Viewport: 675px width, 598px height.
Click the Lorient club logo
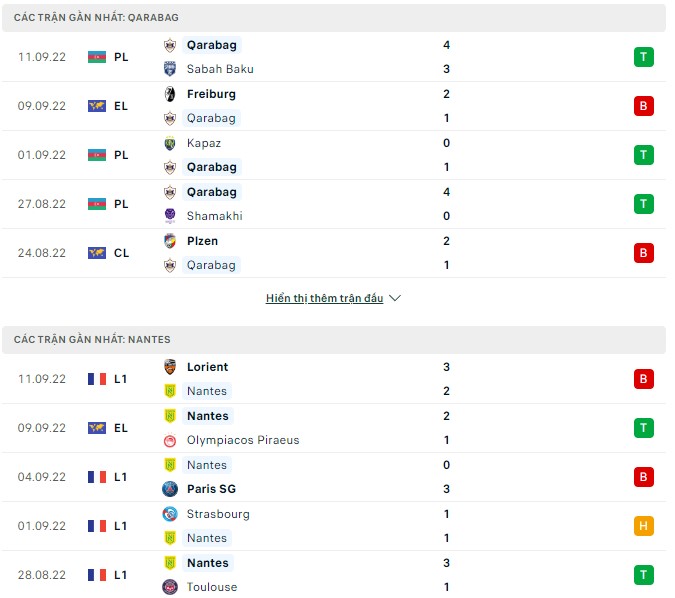[170, 367]
